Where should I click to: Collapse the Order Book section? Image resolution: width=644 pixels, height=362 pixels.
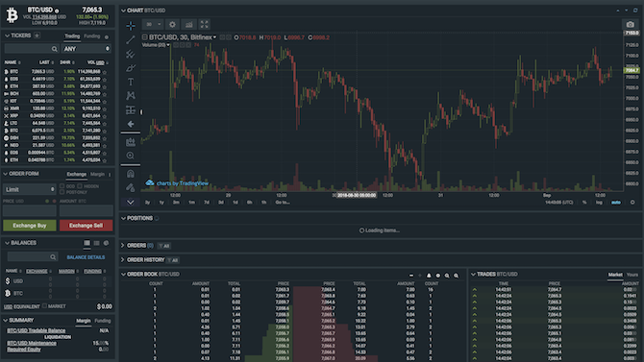[x=123, y=275]
